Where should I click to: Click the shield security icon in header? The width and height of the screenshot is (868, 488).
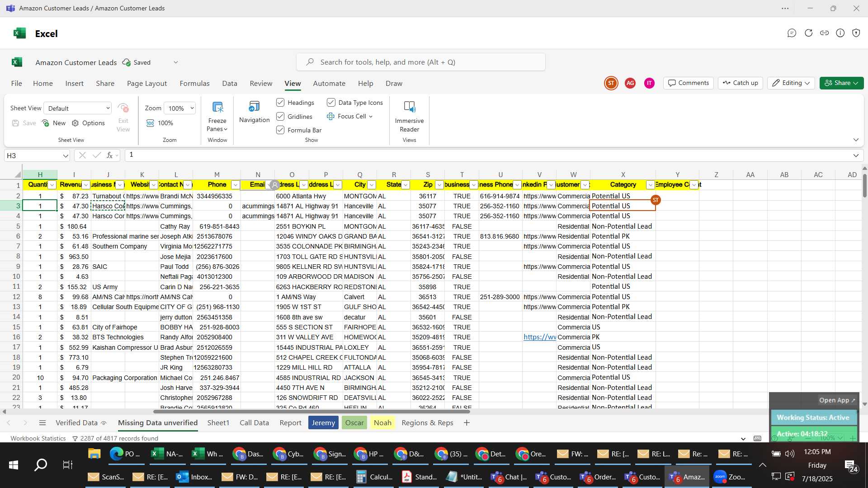coord(856,33)
